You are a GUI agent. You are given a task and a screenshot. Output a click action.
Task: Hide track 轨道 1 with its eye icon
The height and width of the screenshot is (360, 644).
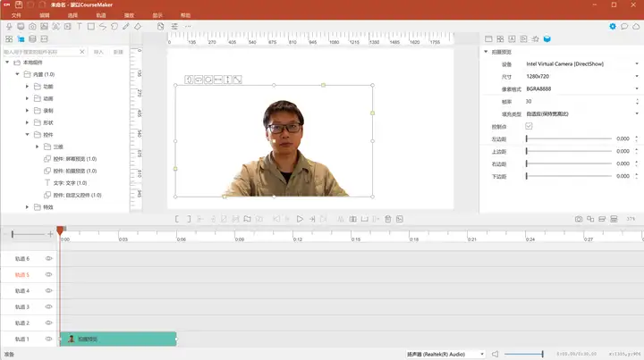(48, 339)
